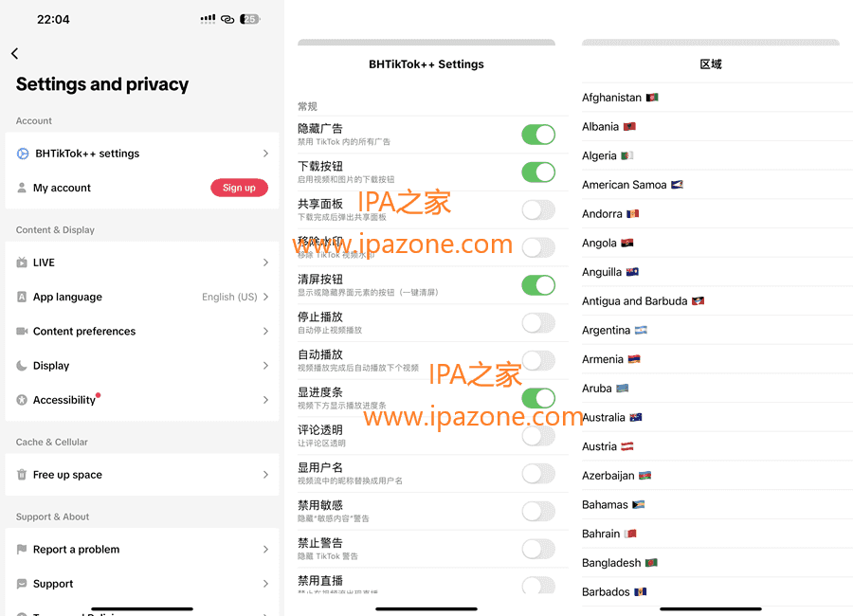Image resolution: width=853 pixels, height=616 pixels.
Task: Tap the American Samoa flag icon
Action: (x=678, y=185)
